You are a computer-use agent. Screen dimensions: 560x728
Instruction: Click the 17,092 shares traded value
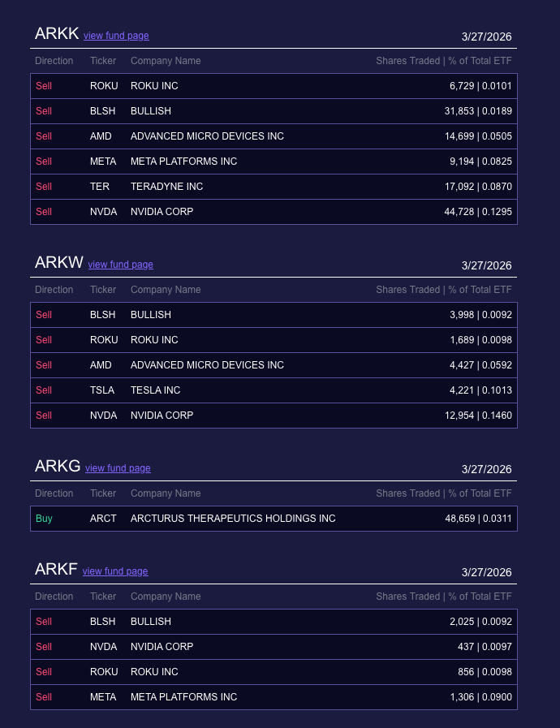[x=461, y=187]
